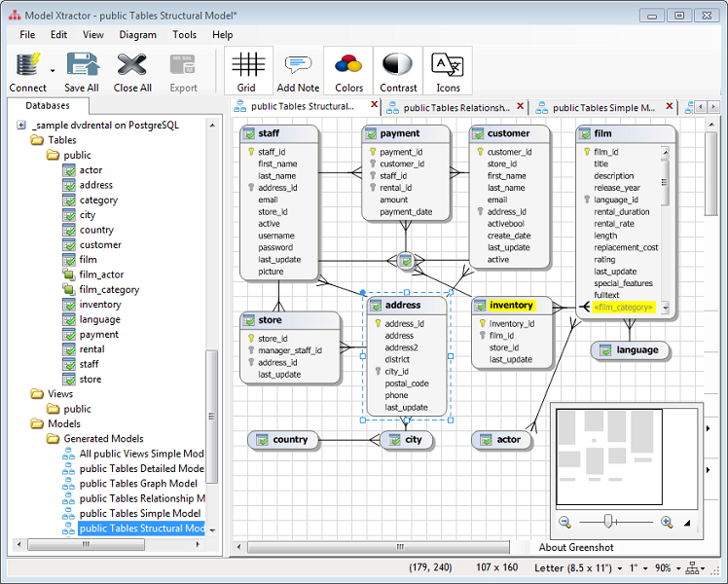The width and height of the screenshot is (728, 584).
Task: Select the film_actor table in tree
Action: coord(101,274)
